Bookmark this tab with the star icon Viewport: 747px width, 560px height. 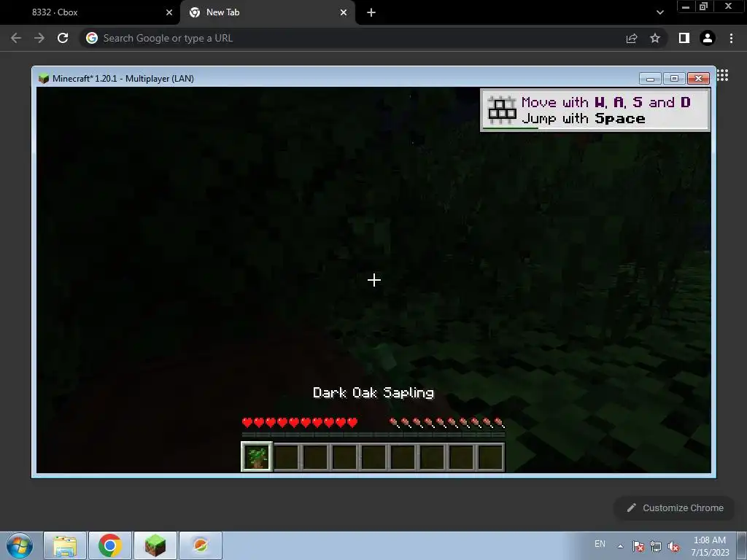pyautogui.click(x=655, y=38)
